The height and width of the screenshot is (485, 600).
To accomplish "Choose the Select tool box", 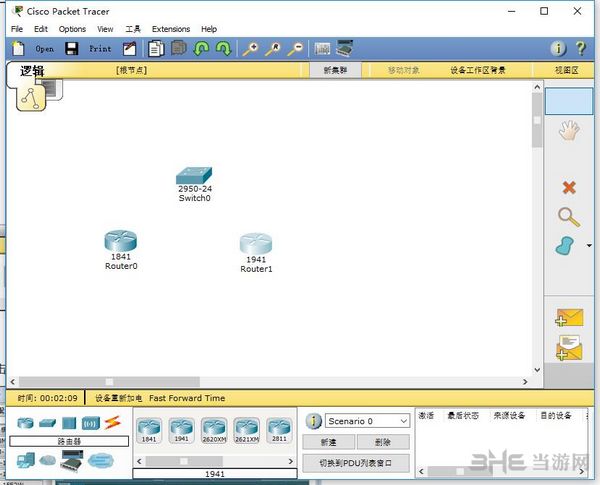I will point(569,101).
